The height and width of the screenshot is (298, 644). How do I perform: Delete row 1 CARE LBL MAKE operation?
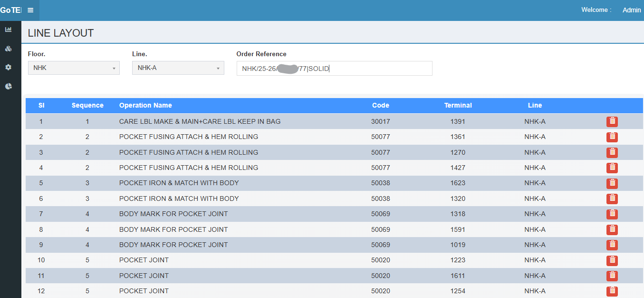[x=612, y=121]
